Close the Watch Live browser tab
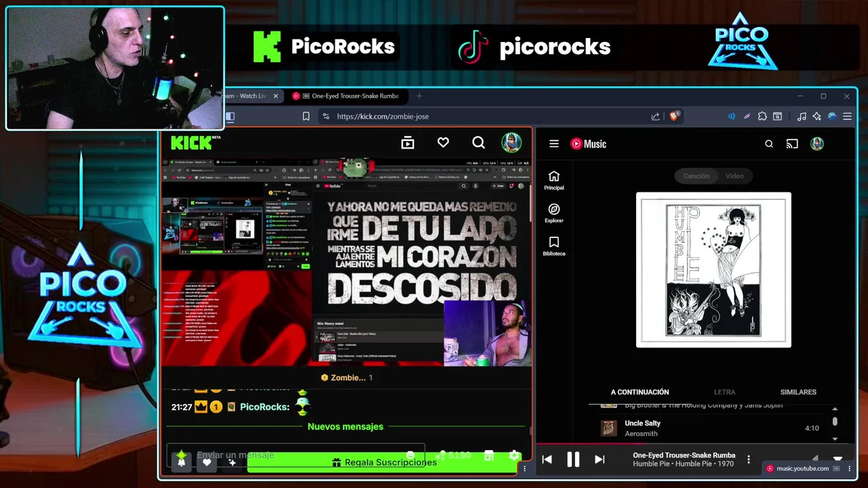Viewport: 868px width, 488px height. [x=275, y=96]
